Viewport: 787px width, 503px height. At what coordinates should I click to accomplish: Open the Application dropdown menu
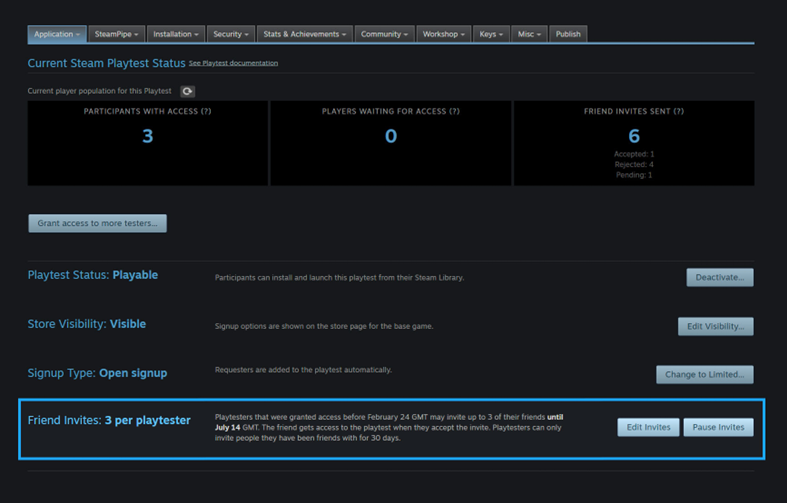(57, 34)
